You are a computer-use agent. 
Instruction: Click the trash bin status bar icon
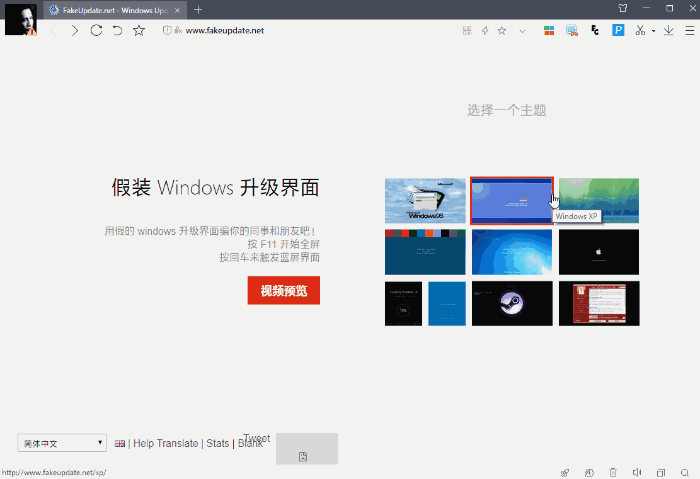[x=613, y=472]
